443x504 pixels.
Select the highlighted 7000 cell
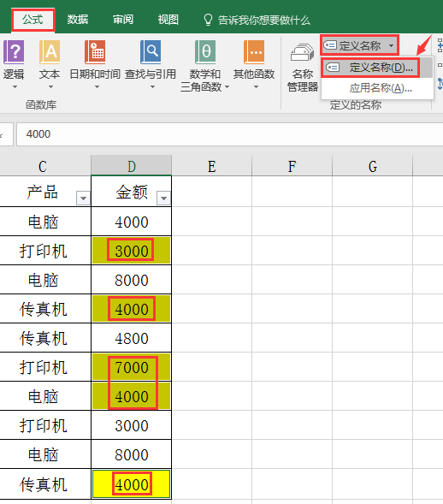click(132, 367)
